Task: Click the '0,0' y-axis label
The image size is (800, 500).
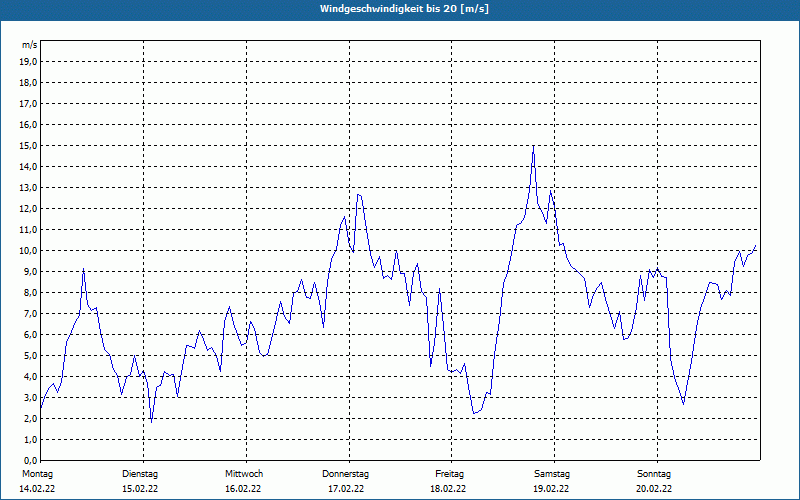Action: pyautogui.click(x=30, y=461)
